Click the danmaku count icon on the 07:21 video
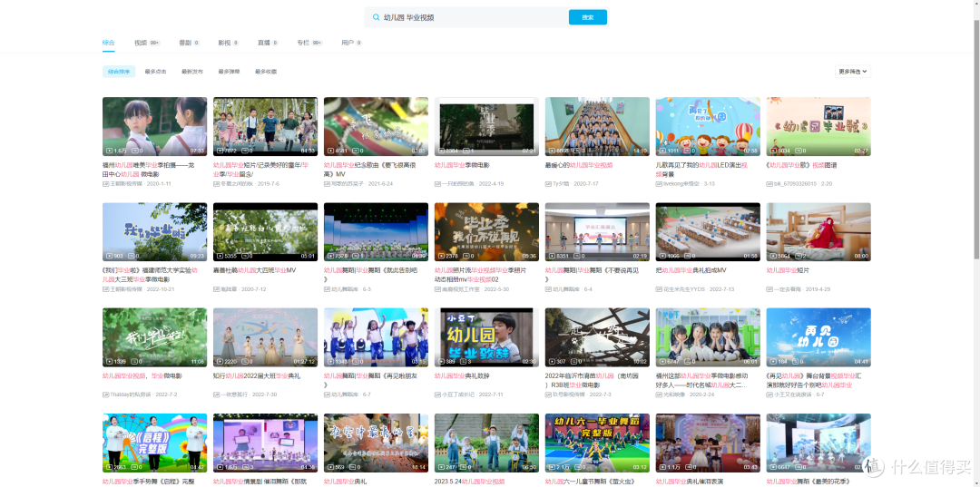The width and height of the screenshot is (980, 487). pyautogui.click(x=466, y=151)
